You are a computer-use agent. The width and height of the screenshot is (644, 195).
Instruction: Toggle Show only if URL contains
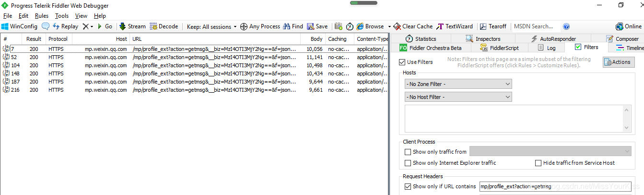coord(408,186)
